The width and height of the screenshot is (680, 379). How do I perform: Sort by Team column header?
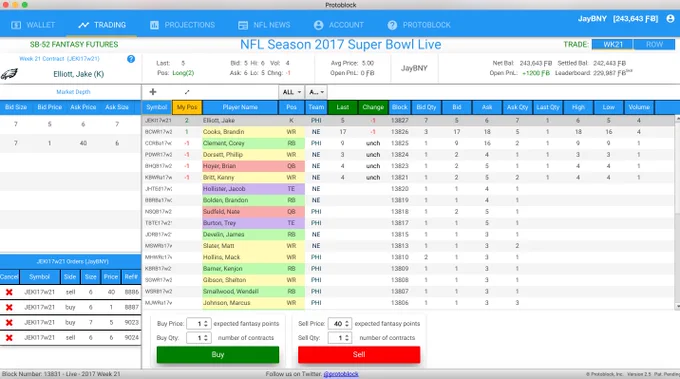[x=316, y=107]
